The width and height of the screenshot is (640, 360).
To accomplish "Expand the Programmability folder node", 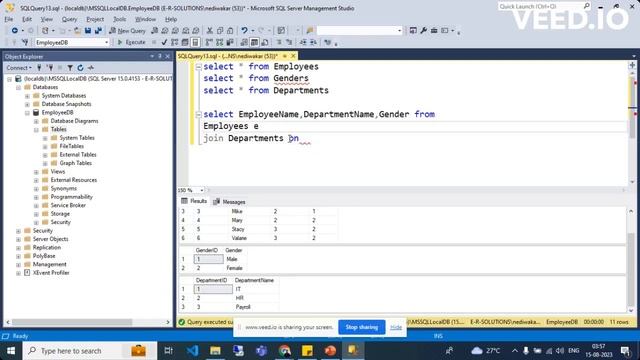I will pos(36,197).
